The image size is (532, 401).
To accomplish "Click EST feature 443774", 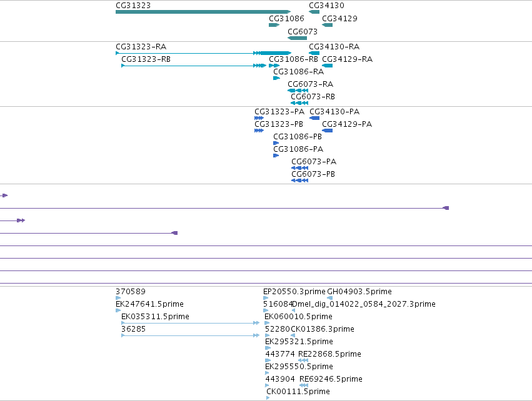I will (280, 354).
